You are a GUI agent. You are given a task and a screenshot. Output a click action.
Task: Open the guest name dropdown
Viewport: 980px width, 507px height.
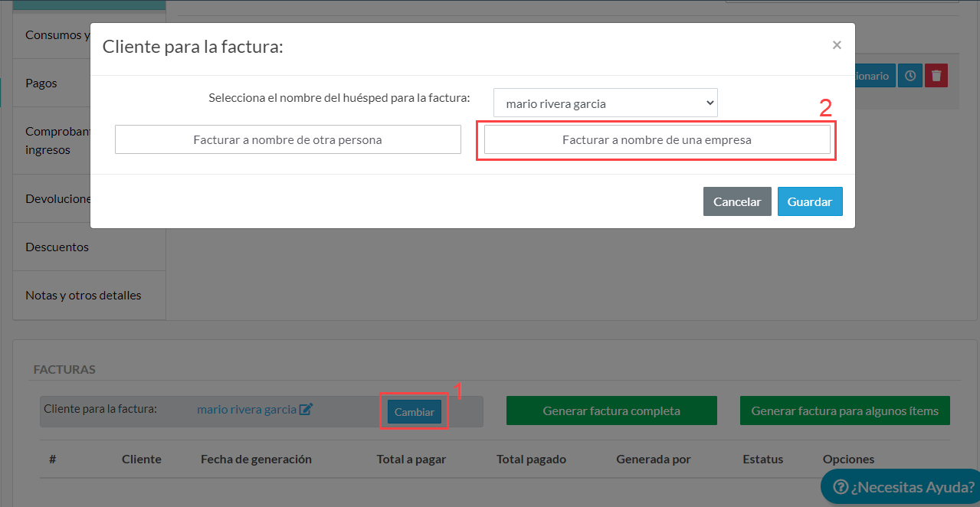[605, 103]
